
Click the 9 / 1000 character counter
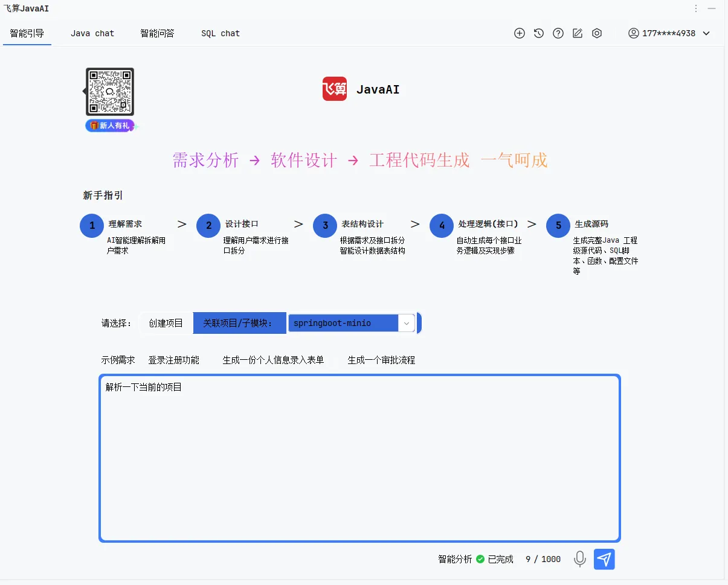[x=543, y=559]
